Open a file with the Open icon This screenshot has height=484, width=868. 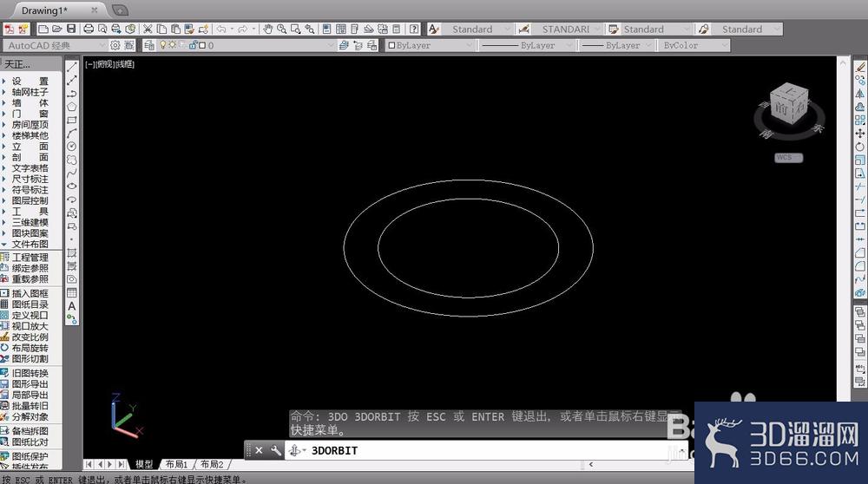coord(56,29)
